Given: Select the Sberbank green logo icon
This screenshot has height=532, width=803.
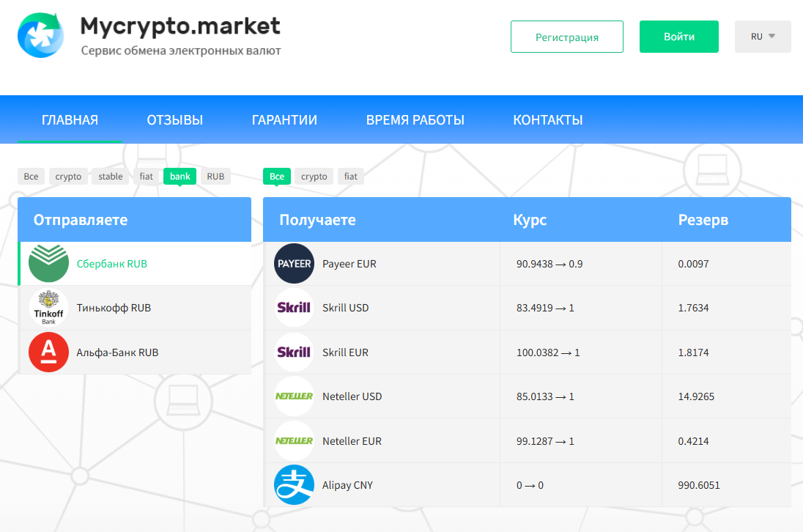Looking at the screenshot, I should [x=48, y=263].
